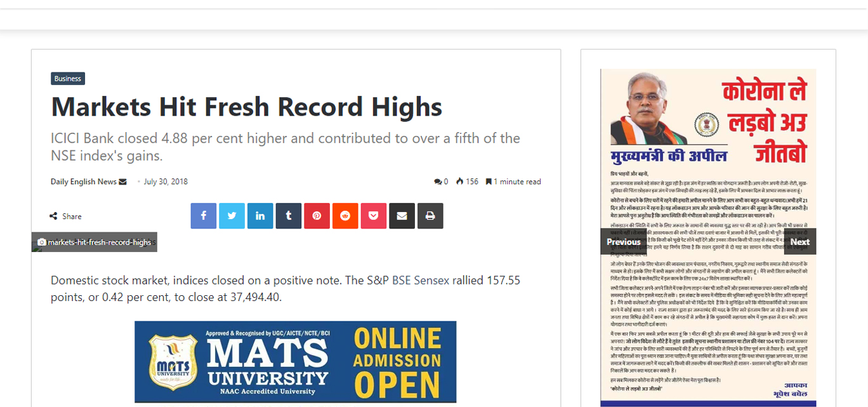This screenshot has height=407, width=868.
Task: Open the MATS University admission banner
Action: click(295, 361)
